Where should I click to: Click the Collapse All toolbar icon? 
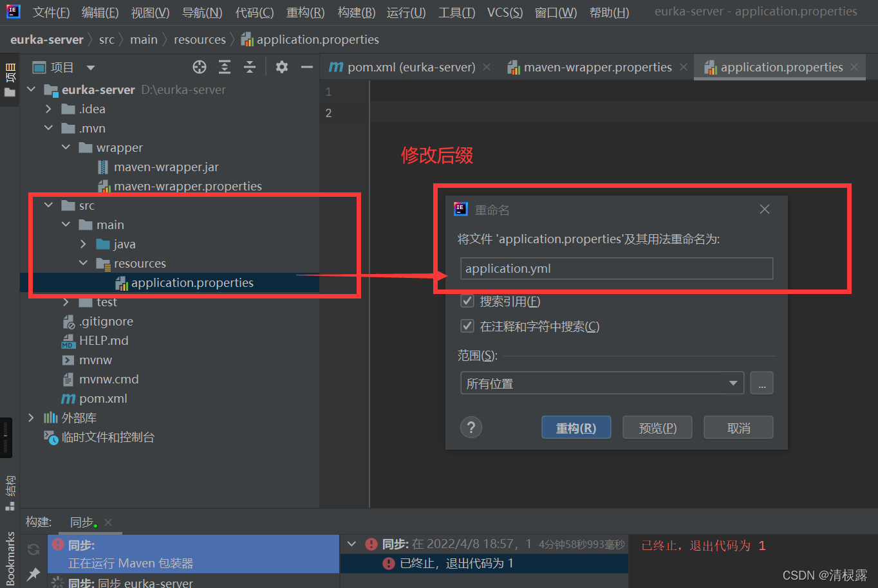[x=250, y=67]
